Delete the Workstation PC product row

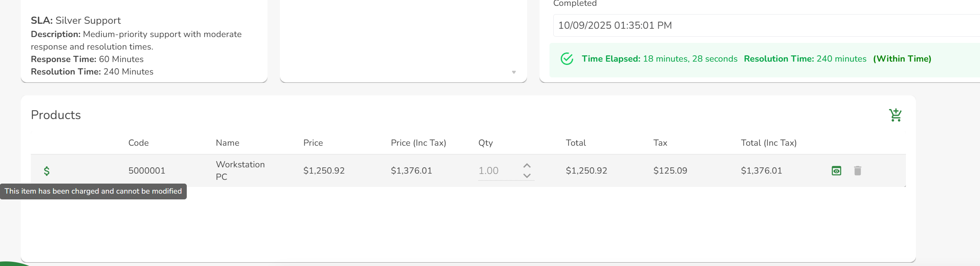pyautogui.click(x=857, y=171)
